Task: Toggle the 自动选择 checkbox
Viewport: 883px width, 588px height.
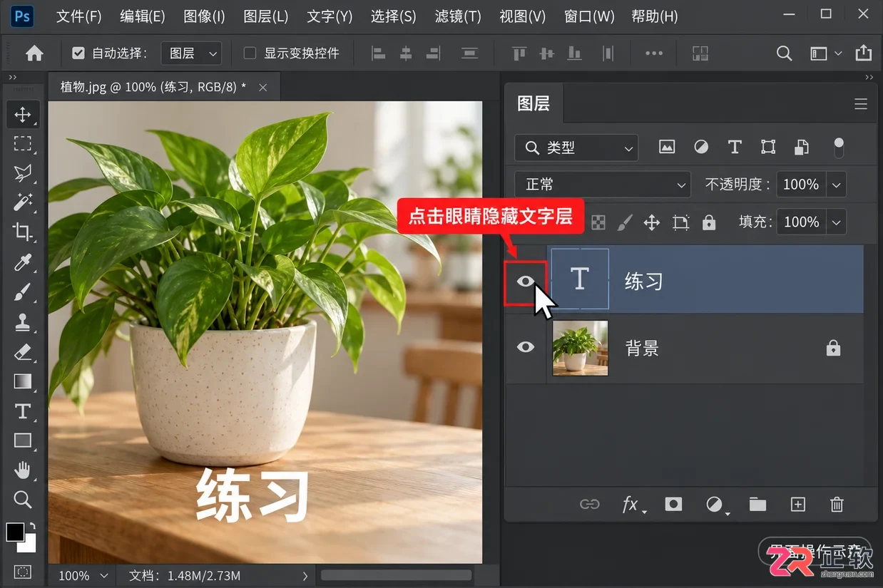Action: point(78,53)
